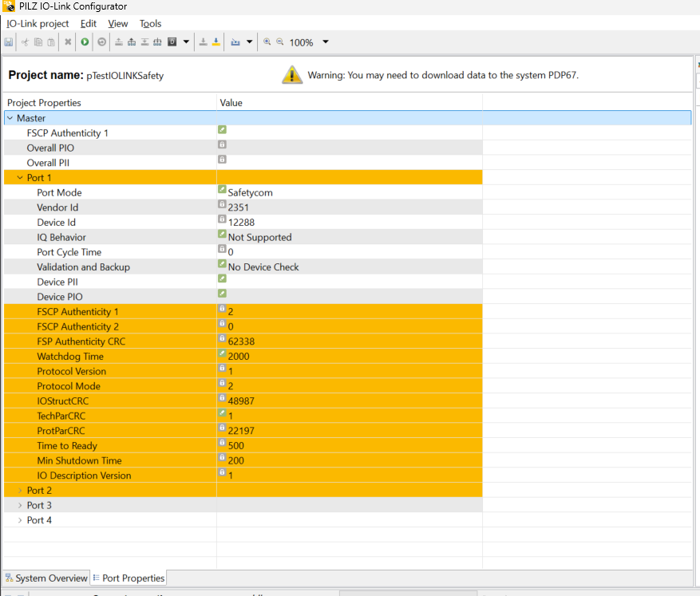The height and width of the screenshot is (596, 700).
Task: Click the Device Id value 12288
Action: (241, 222)
